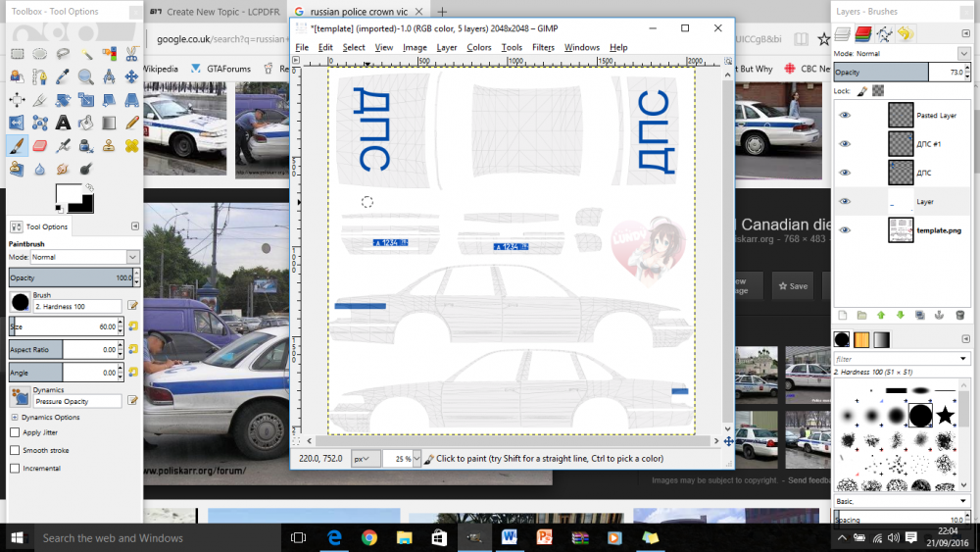Image resolution: width=980 pixels, height=552 pixels.
Task: Open Chrome from the Windows taskbar
Action: click(x=369, y=537)
